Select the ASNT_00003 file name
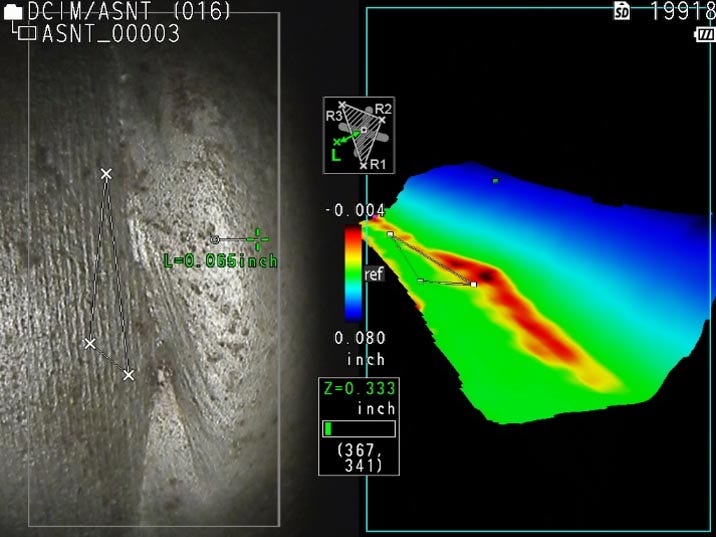This screenshot has width=716, height=537. tap(111, 34)
